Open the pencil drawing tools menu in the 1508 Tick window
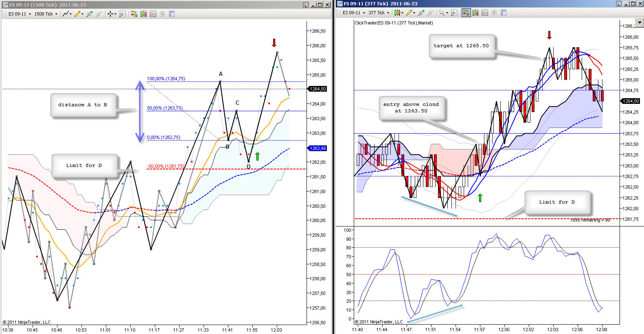 [x=79, y=14]
